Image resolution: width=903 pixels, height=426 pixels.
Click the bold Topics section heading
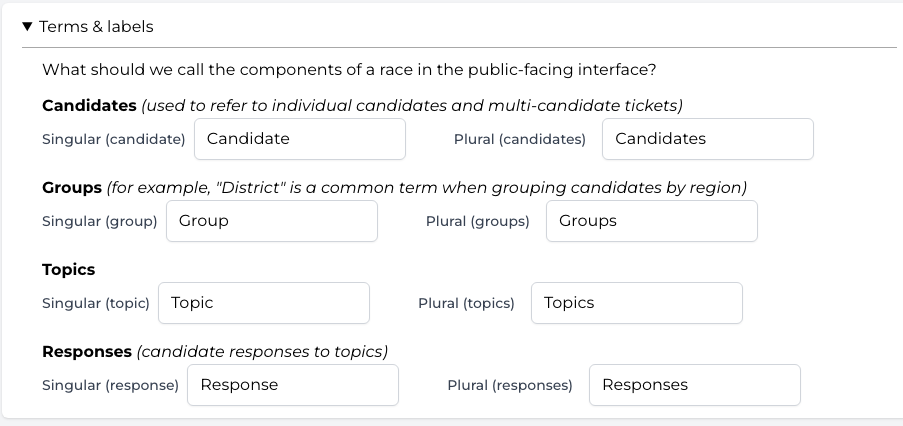[x=69, y=270]
